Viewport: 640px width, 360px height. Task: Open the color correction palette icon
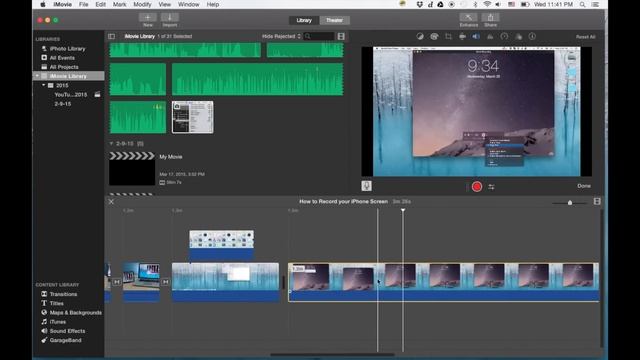pos(434,36)
